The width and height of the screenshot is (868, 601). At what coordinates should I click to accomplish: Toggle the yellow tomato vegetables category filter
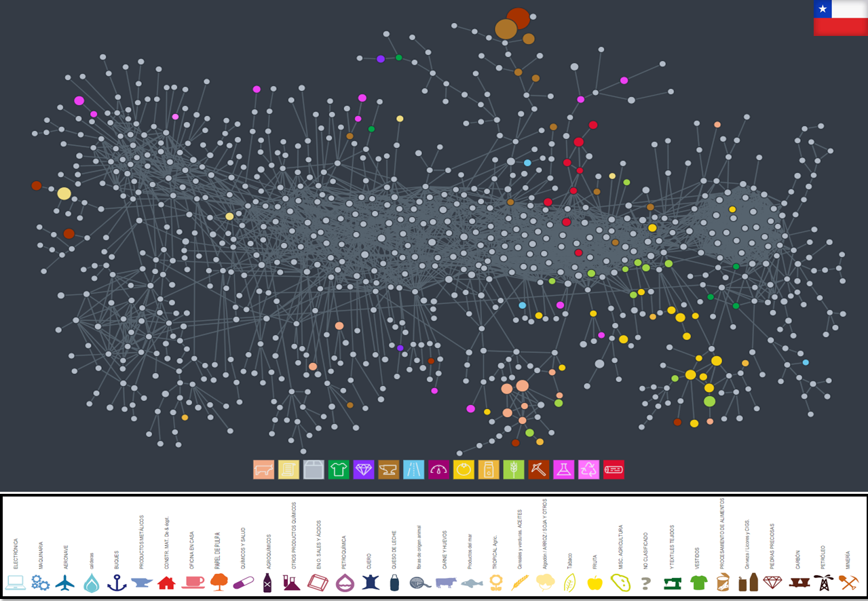point(464,469)
